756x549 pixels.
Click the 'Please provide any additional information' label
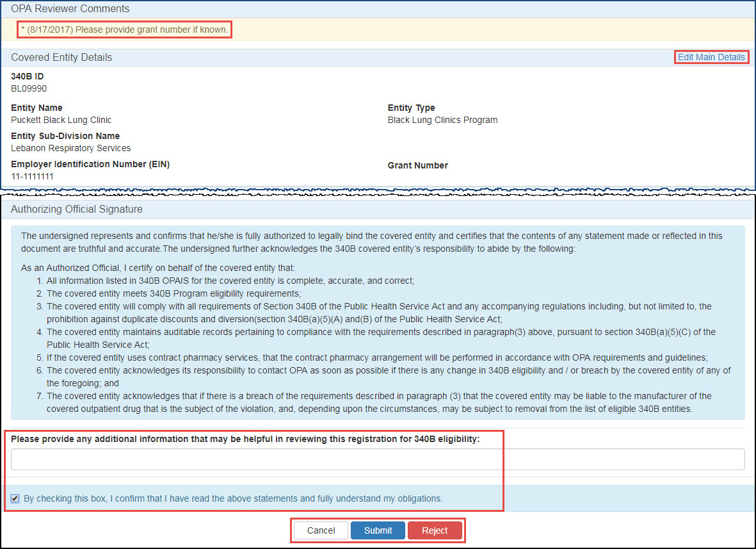(245, 439)
